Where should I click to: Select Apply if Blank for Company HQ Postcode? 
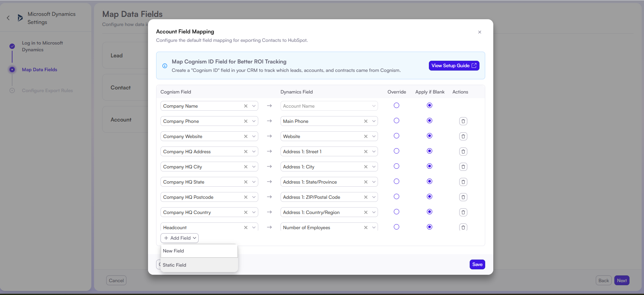(429, 197)
